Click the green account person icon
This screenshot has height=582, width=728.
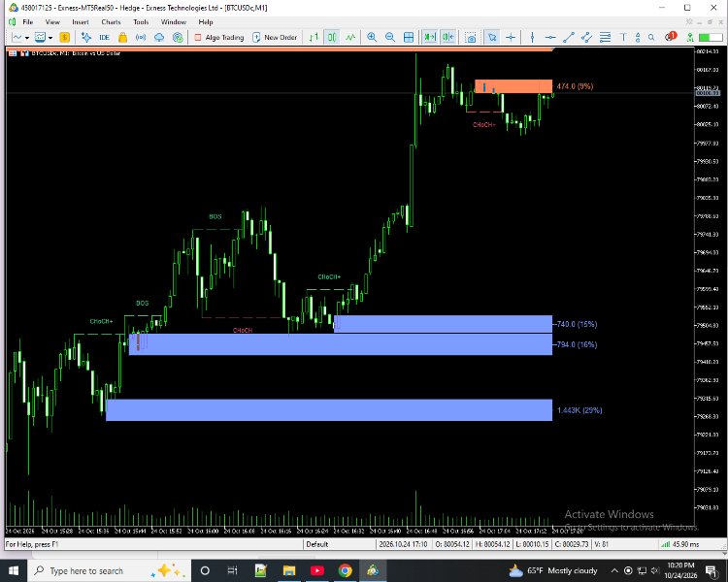click(x=690, y=38)
